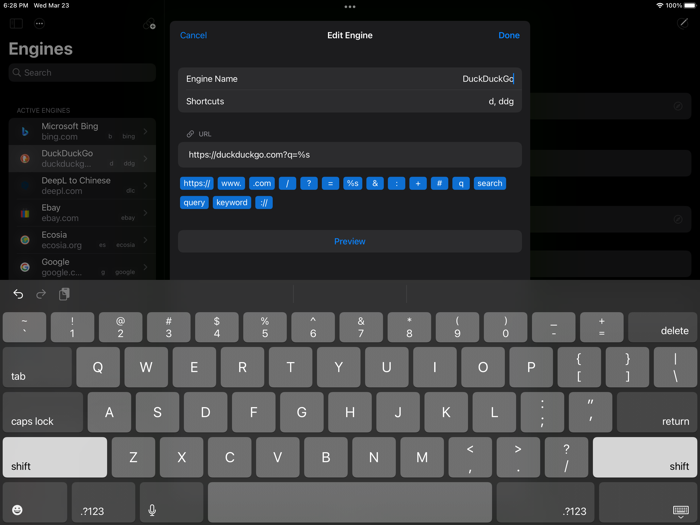
Task: Tap the return key
Action: 657,412
